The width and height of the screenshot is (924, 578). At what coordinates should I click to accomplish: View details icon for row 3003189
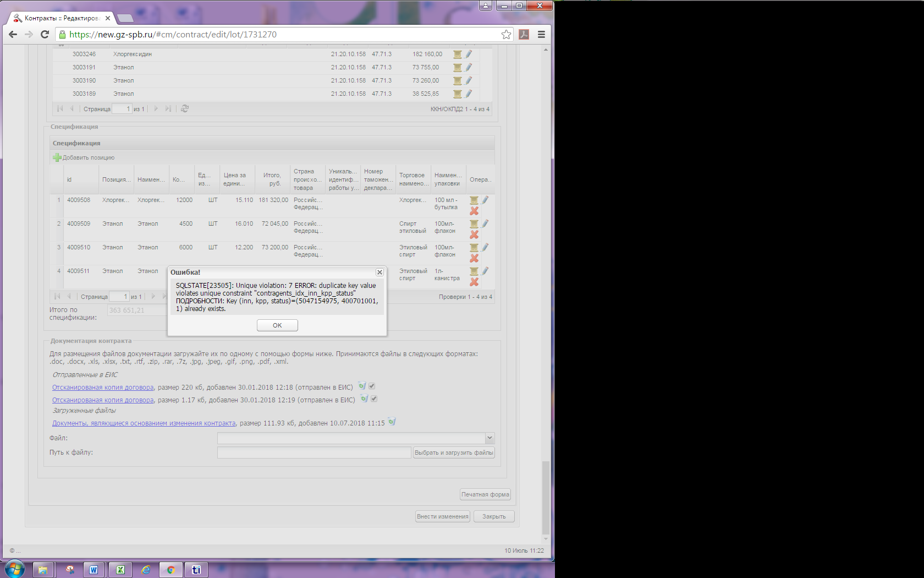coord(457,94)
